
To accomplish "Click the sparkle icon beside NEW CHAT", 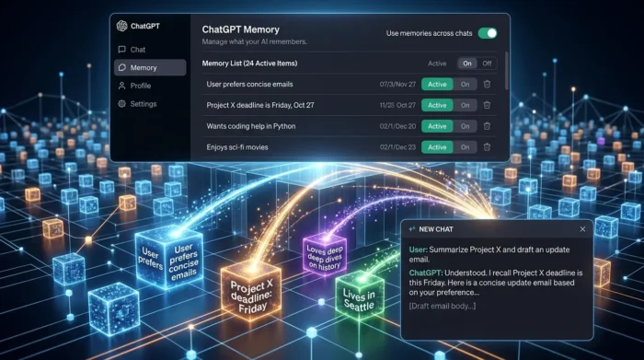I will [x=412, y=229].
